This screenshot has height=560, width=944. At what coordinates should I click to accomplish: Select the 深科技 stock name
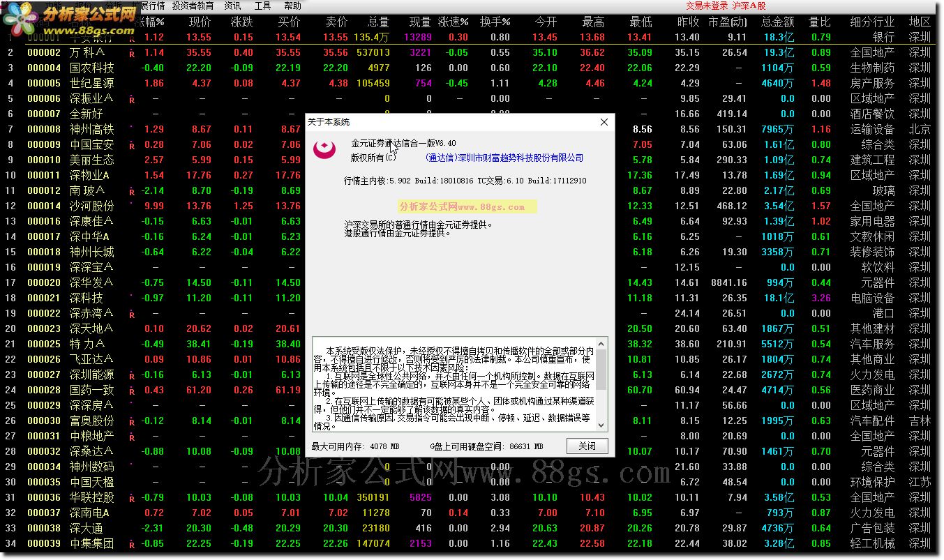coord(86,298)
